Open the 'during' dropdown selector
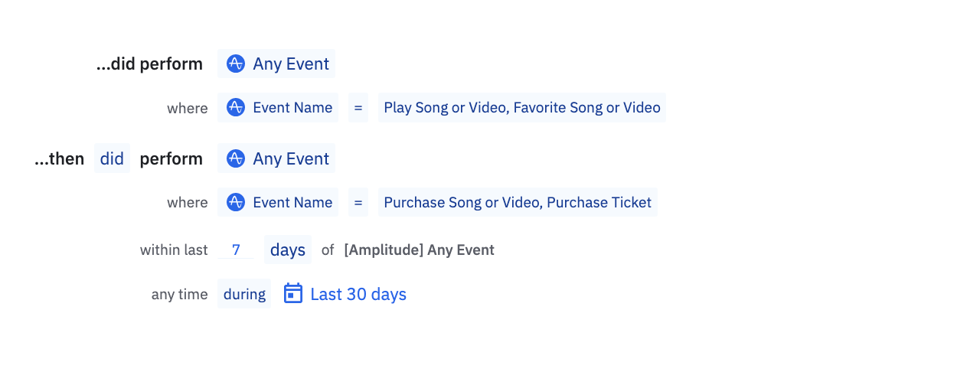The height and width of the screenshot is (372, 980). [244, 294]
